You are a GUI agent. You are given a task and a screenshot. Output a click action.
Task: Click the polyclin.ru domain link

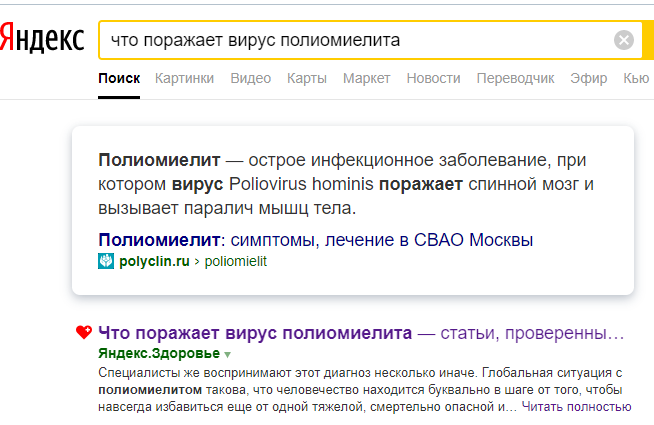(x=153, y=261)
